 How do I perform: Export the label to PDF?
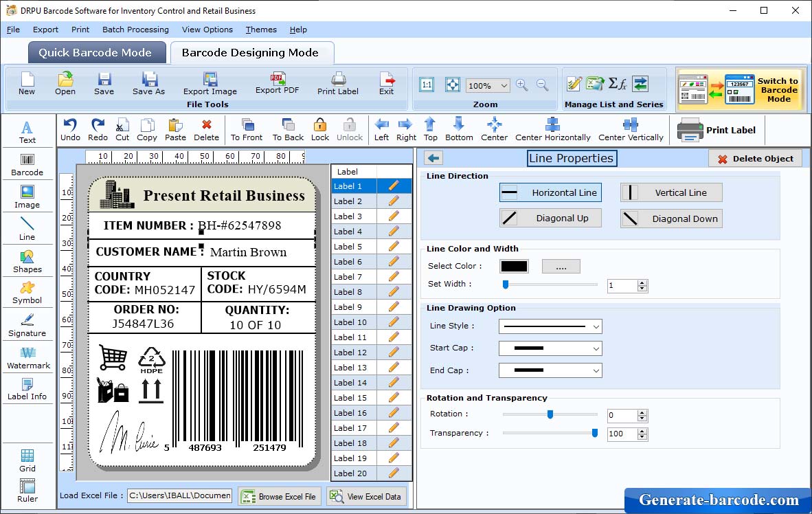click(x=277, y=83)
